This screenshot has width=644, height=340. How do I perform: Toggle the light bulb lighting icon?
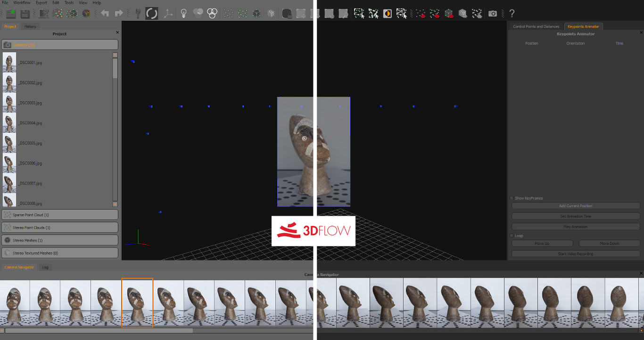(x=184, y=14)
